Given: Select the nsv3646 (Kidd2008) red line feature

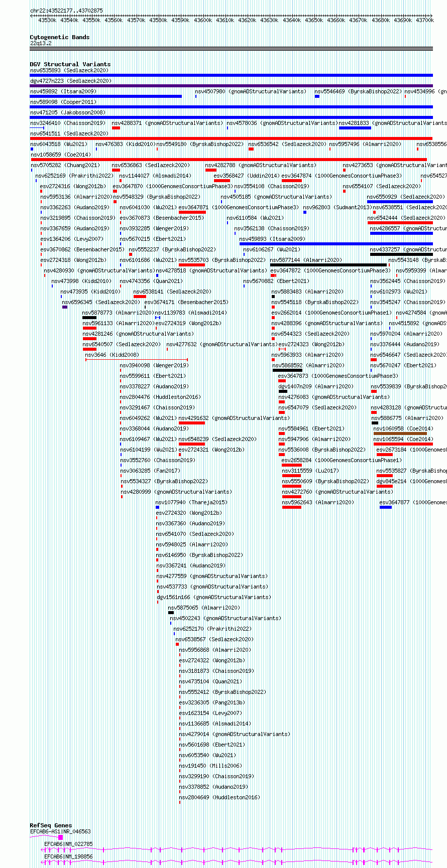Looking at the screenshot, I should tap(137, 360).
